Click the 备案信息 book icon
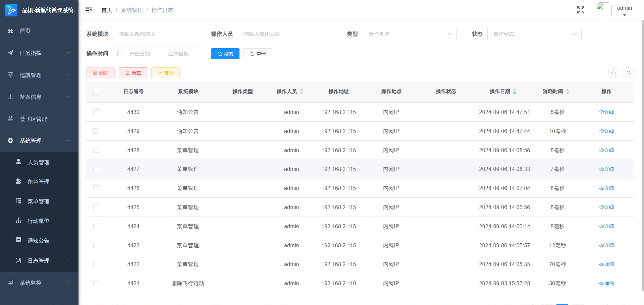This screenshot has height=305, width=644. tap(10, 97)
